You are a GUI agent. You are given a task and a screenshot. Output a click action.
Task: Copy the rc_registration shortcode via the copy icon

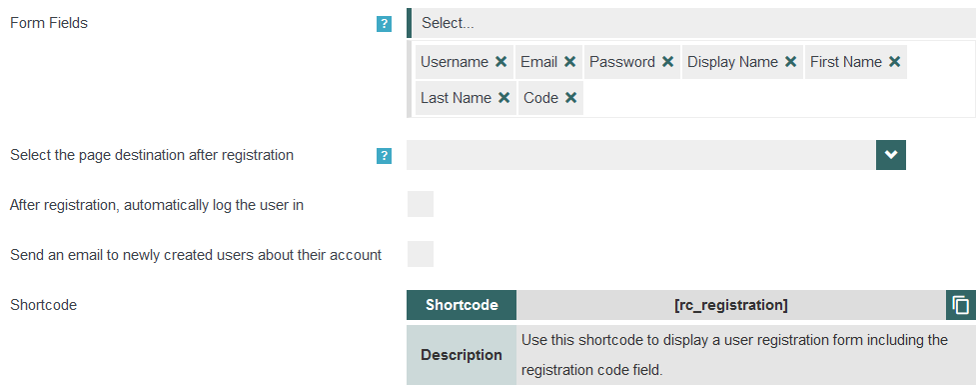(x=961, y=305)
